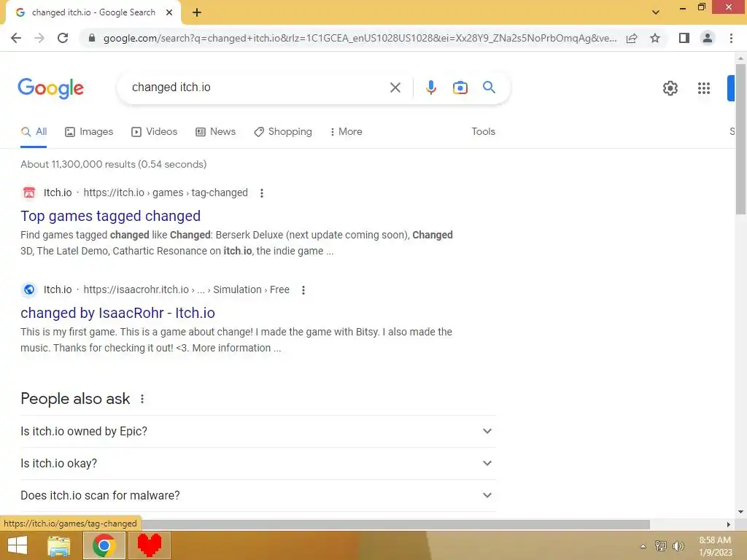Share this page via the share icon
The height and width of the screenshot is (560, 747).
tap(632, 38)
